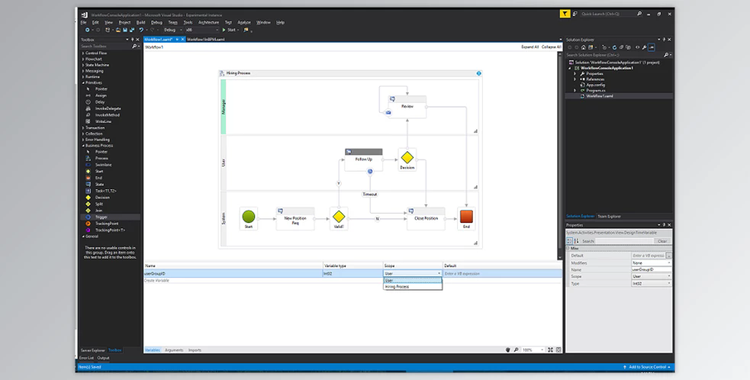This screenshot has width=750, height=380.
Task: Select the Join toolbox item
Action: point(99,211)
